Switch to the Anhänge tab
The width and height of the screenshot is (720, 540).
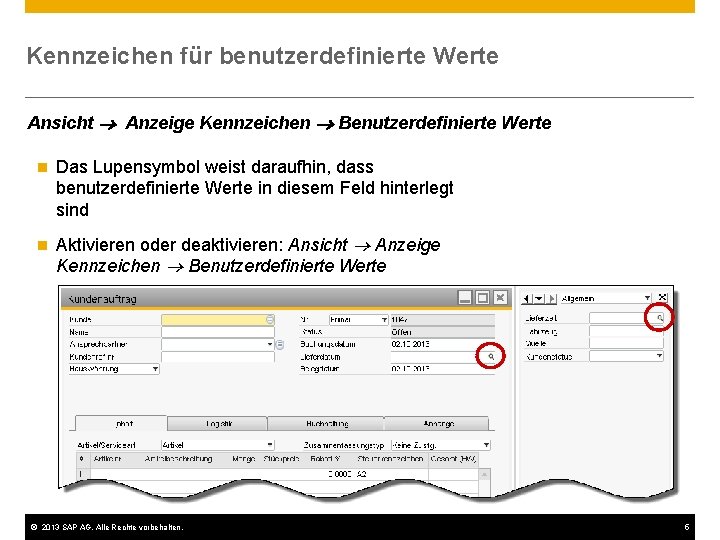tap(438, 423)
